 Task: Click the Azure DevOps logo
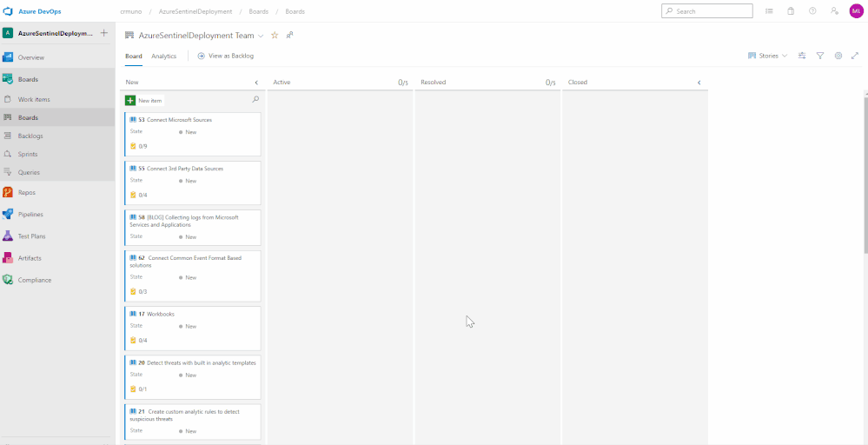click(x=9, y=11)
